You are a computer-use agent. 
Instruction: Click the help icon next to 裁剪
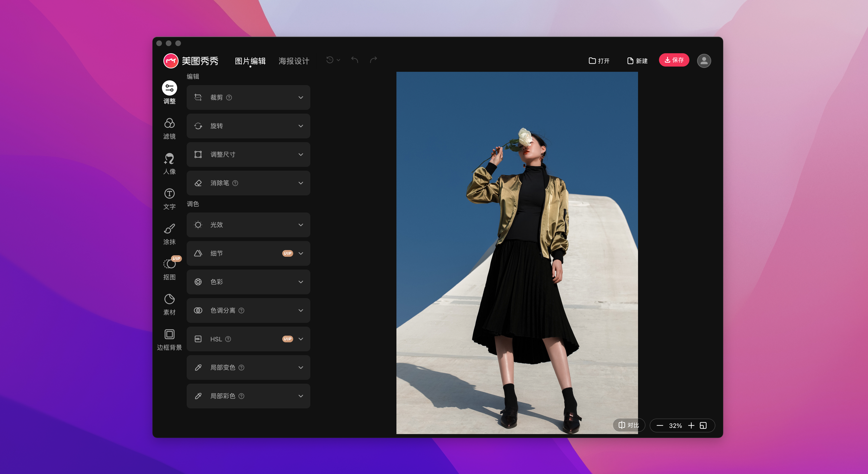[229, 97]
